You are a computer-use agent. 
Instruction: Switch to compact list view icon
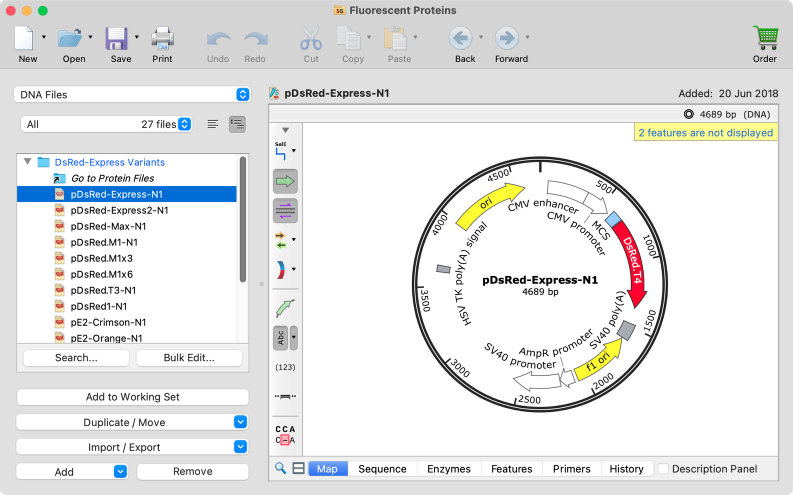(x=213, y=124)
